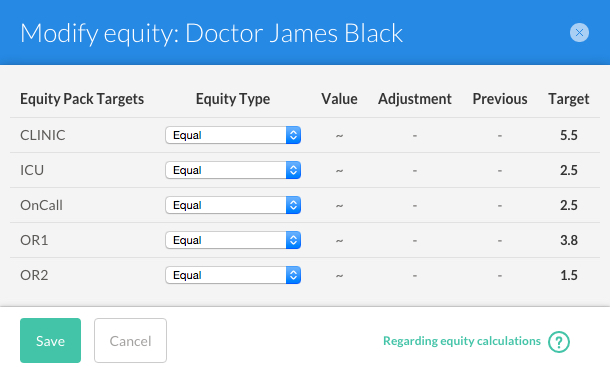
Task: Open the CLINIC equity type dropdown
Action: coord(233,135)
